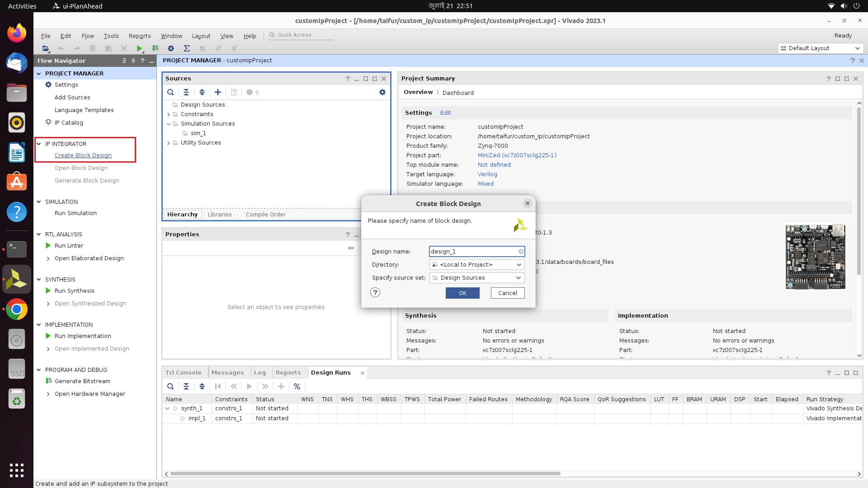
Task: Click the Design name input field
Action: point(472,252)
